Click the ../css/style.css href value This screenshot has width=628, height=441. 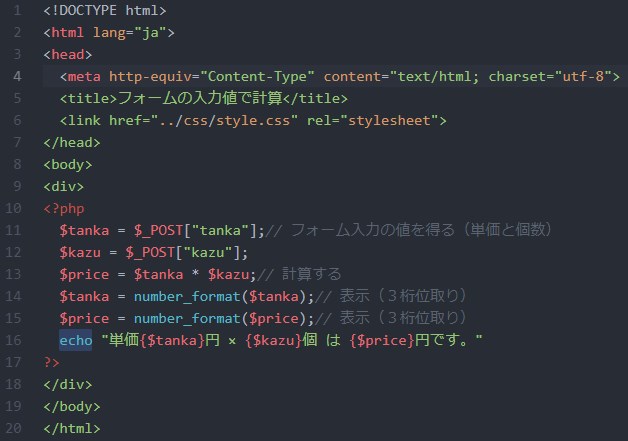click(x=234, y=121)
